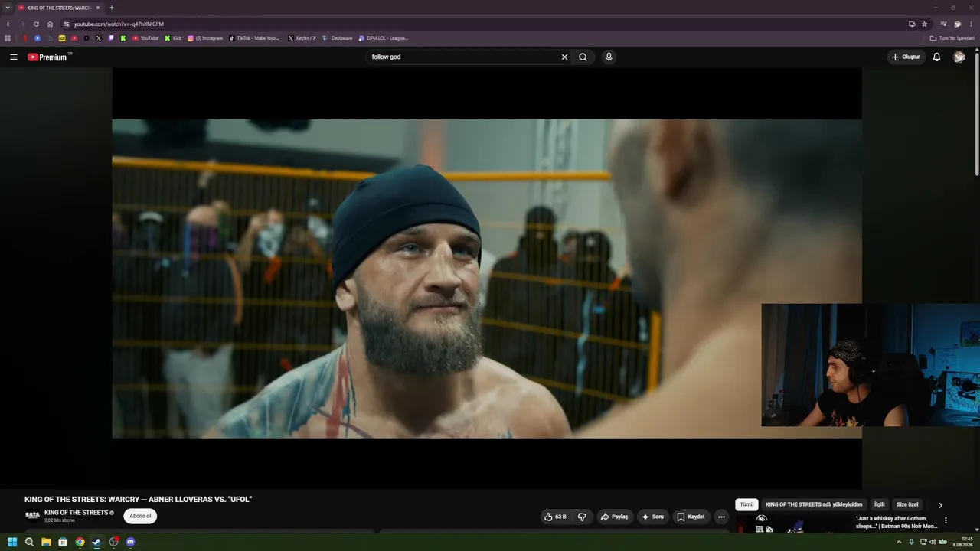Open the Tüm Yer İşaretleri bookmarks folder
The height and width of the screenshot is (551, 980).
click(952, 38)
